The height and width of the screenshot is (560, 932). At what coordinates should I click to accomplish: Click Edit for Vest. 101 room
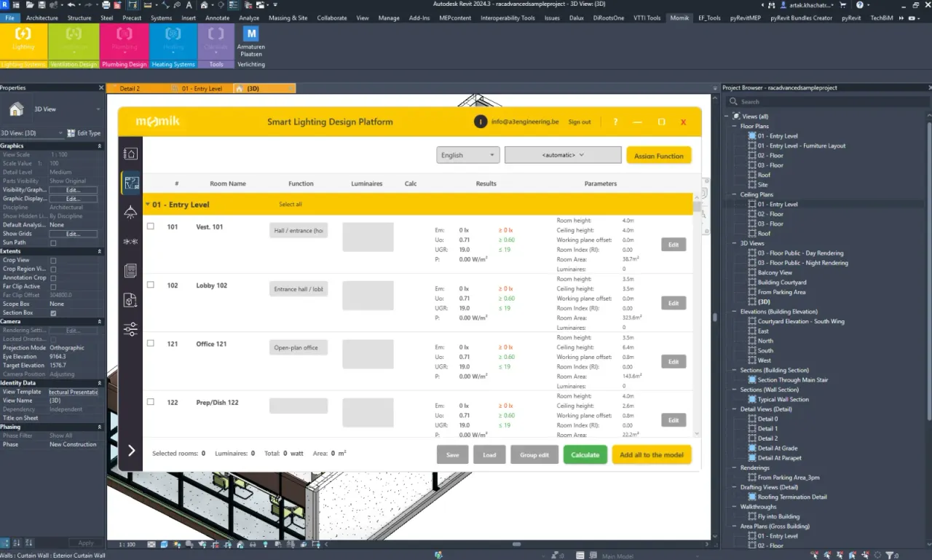[x=674, y=245]
